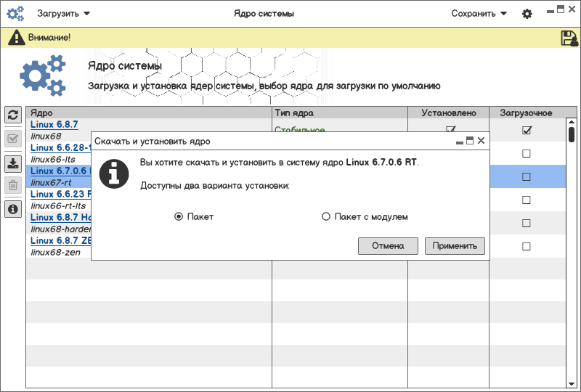Open settings with the gear icon
581x392 pixels.
pos(527,14)
